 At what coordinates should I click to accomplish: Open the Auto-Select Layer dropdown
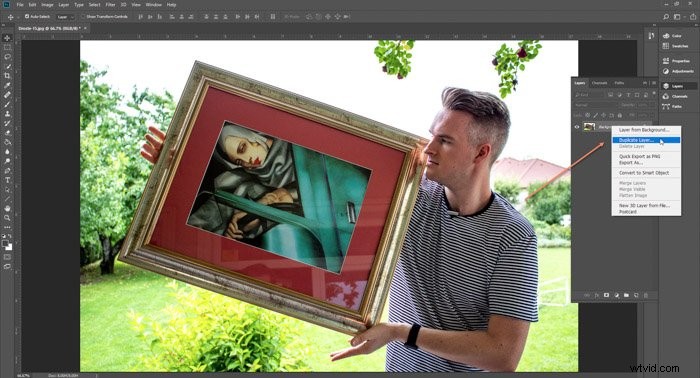pyautogui.click(x=65, y=17)
